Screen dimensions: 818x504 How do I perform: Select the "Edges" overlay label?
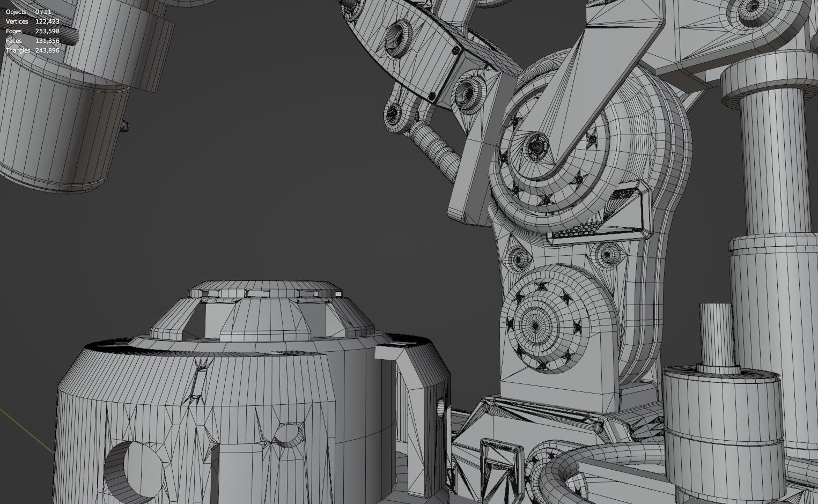click(x=14, y=31)
